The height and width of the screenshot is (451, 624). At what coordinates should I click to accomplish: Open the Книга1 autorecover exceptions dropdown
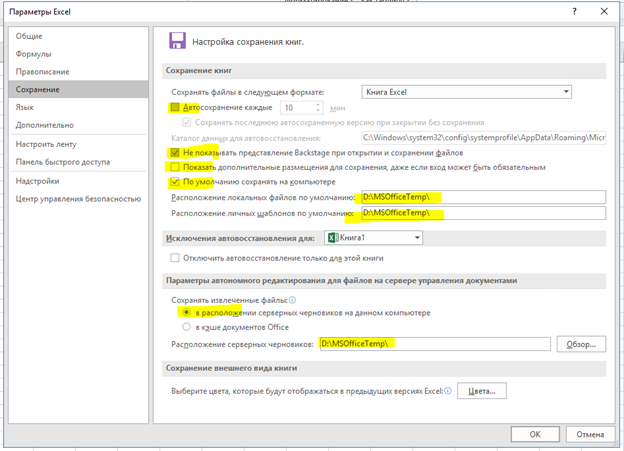point(373,238)
